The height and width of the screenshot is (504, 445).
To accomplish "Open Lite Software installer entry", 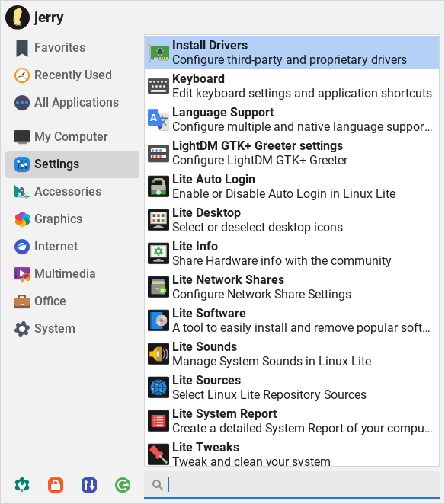I will coord(292,321).
